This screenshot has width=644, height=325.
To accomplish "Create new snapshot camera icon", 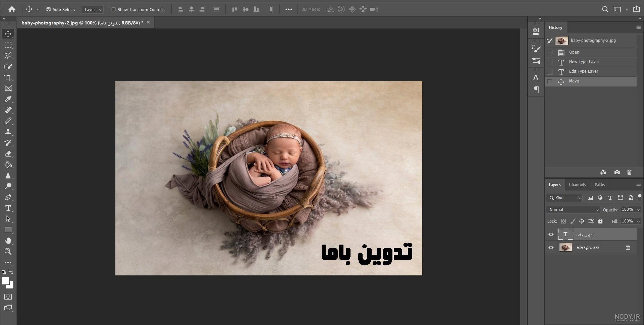I will coord(617,172).
